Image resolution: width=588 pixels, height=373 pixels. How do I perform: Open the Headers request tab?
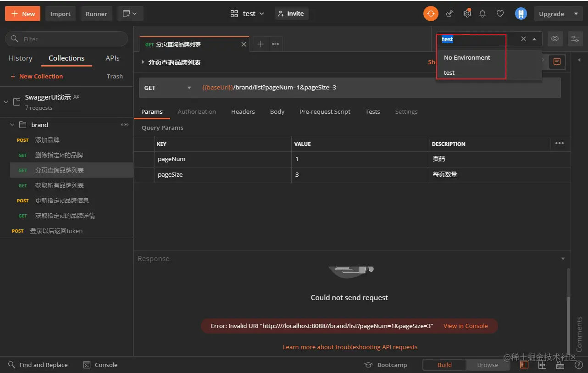[x=243, y=111]
